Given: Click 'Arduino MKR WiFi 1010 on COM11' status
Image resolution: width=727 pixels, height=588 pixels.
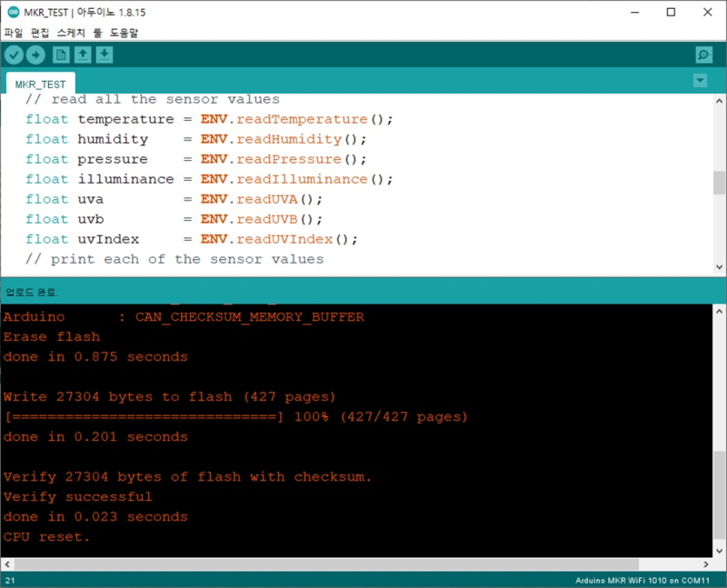Looking at the screenshot, I should point(642,580).
